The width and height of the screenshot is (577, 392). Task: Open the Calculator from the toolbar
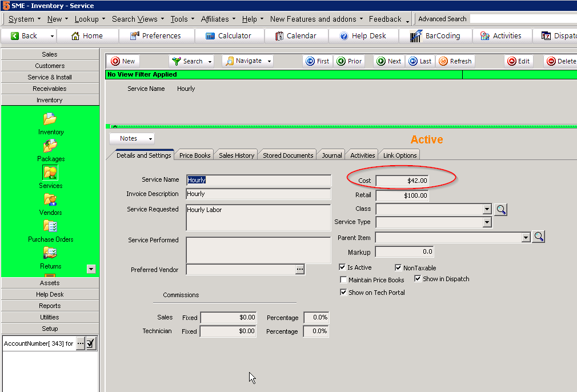pyautogui.click(x=228, y=35)
